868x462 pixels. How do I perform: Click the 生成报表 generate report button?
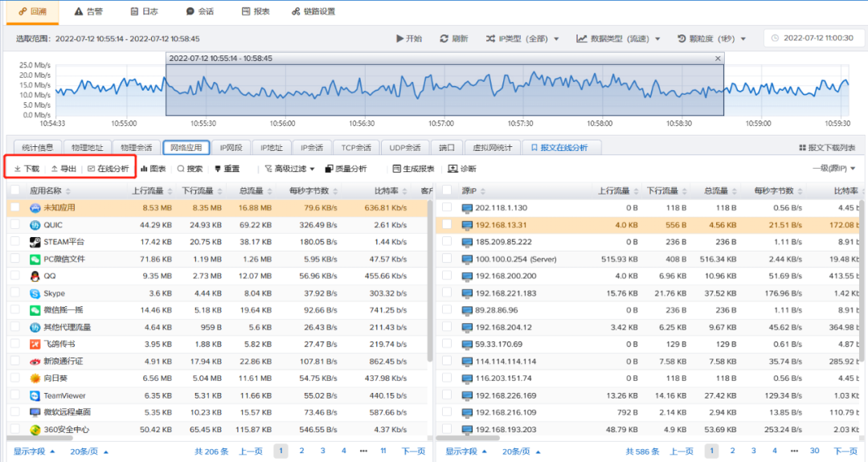pyautogui.click(x=414, y=169)
